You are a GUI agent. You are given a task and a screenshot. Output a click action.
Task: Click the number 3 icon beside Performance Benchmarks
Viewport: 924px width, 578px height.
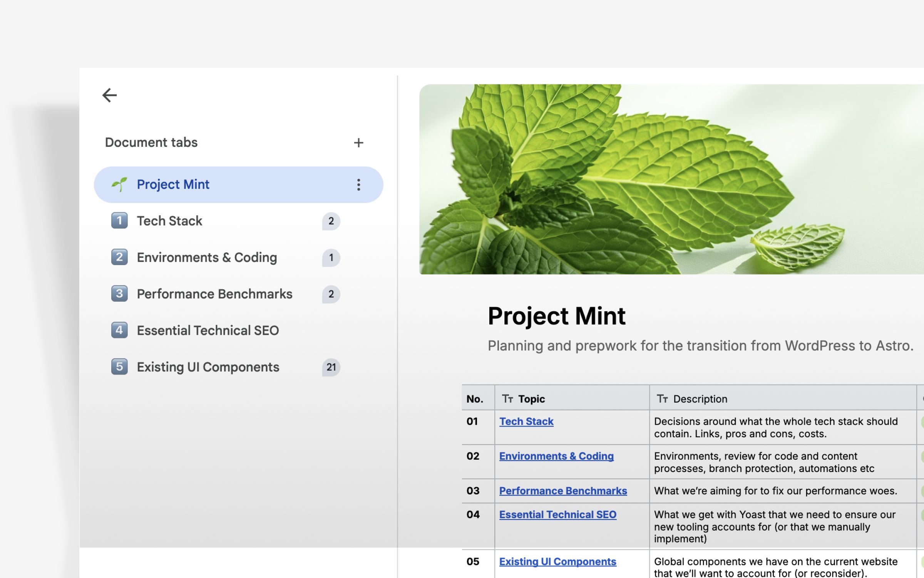click(x=119, y=294)
